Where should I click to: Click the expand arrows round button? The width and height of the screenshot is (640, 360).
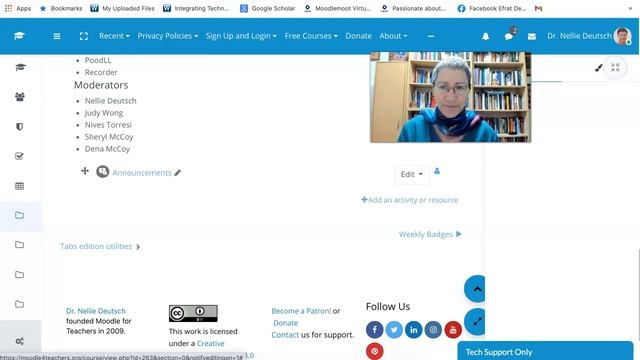[x=475, y=322]
